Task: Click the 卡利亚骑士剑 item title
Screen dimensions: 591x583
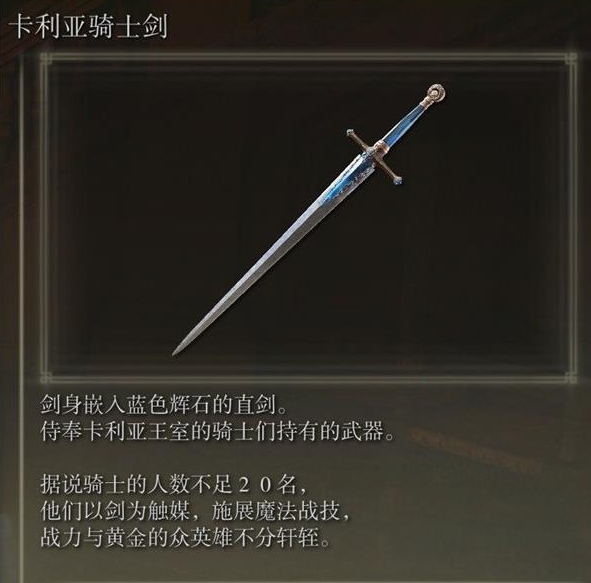Action: pyautogui.click(x=88, y=27)
